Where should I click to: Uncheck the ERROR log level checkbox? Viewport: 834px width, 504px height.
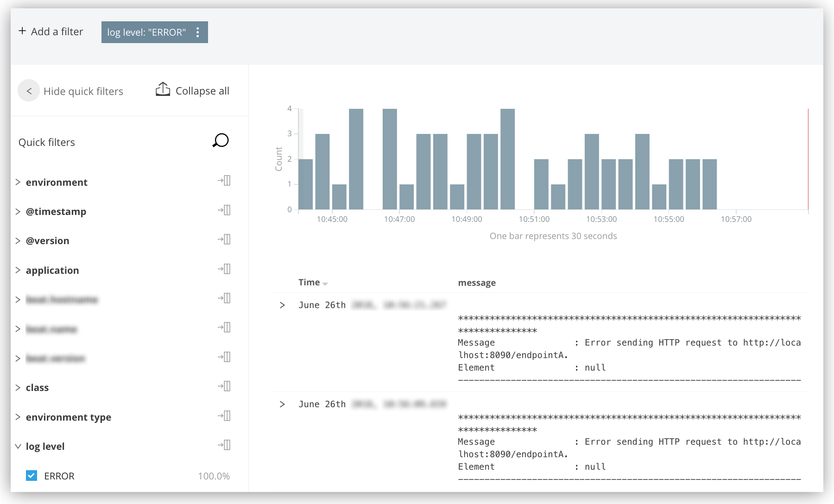click(x=32, y=476)
